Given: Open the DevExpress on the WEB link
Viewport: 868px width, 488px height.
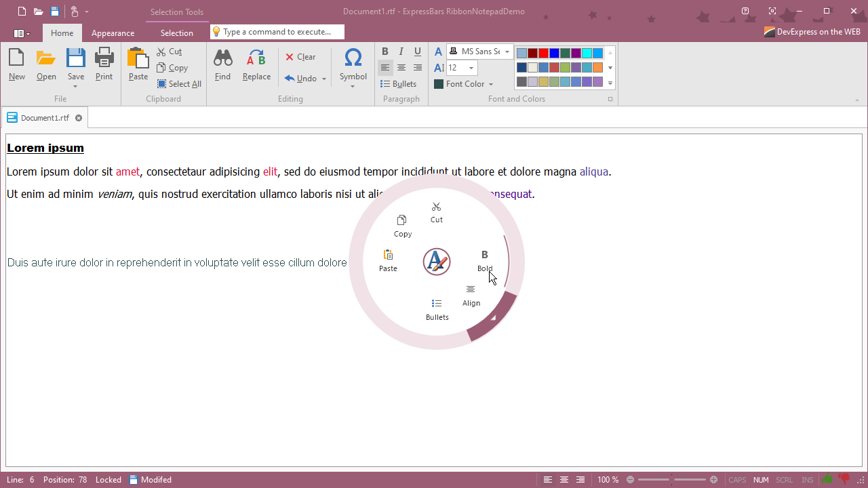Looking at the screenshot, I should click(812, 32).
